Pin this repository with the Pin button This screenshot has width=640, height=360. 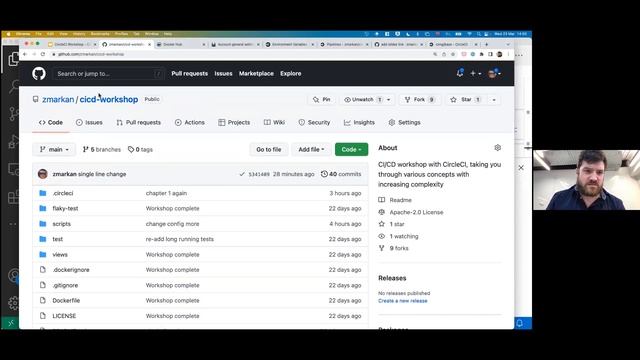(322, 100)
